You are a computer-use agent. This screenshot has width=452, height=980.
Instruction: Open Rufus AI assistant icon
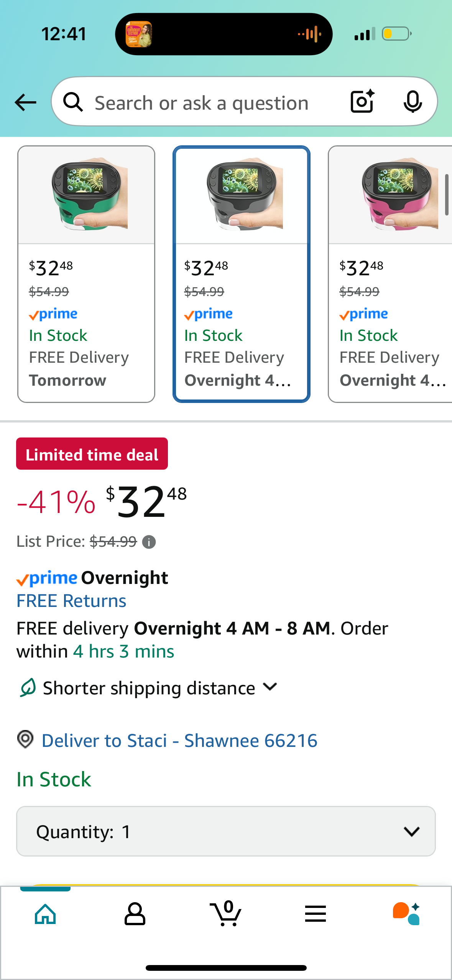tap(406, 913)
